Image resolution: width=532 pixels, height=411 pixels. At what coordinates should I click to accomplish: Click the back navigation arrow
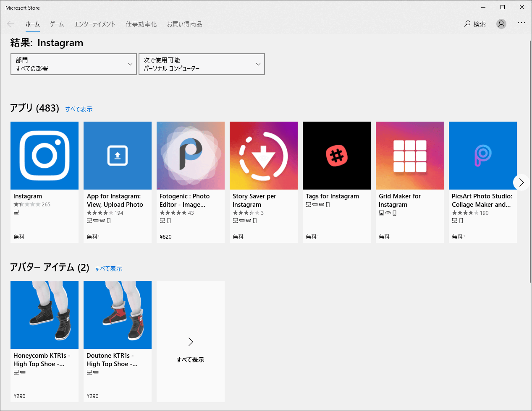(x=10, y=24)
